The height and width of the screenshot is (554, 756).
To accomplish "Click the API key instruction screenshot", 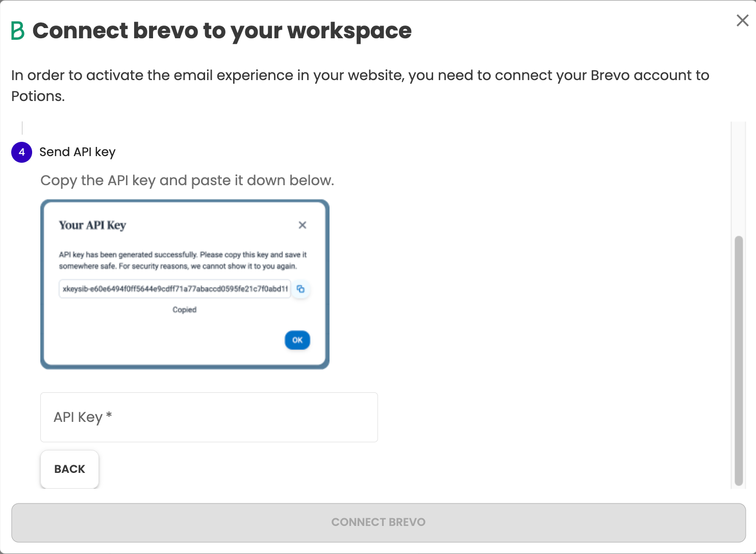I will [x=185, y=284].
